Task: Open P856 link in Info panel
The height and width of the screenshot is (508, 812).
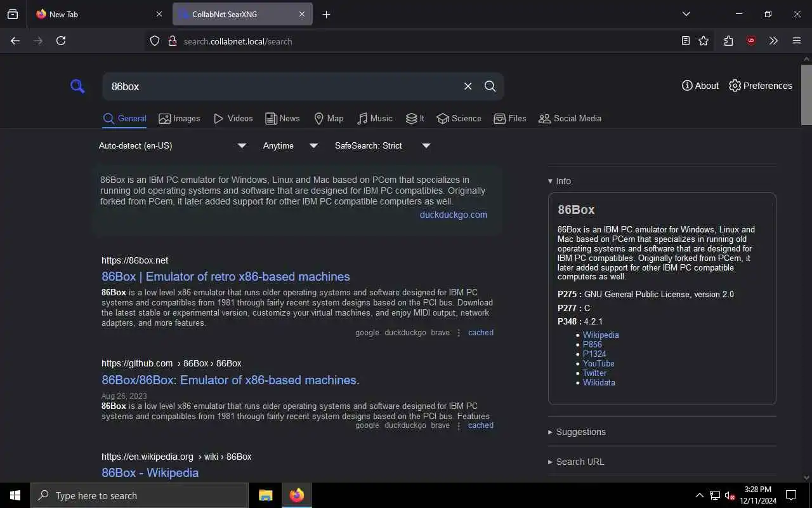Action: coord(593,344)
